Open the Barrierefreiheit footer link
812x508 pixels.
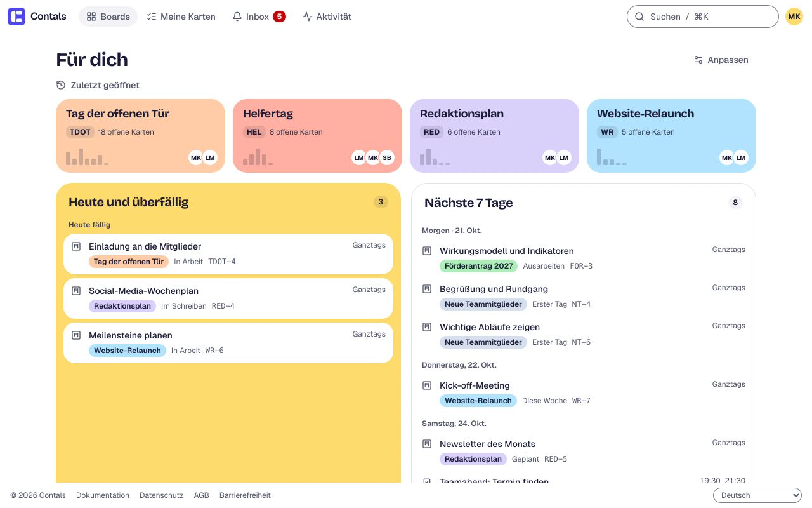click(x=245, y=495)
